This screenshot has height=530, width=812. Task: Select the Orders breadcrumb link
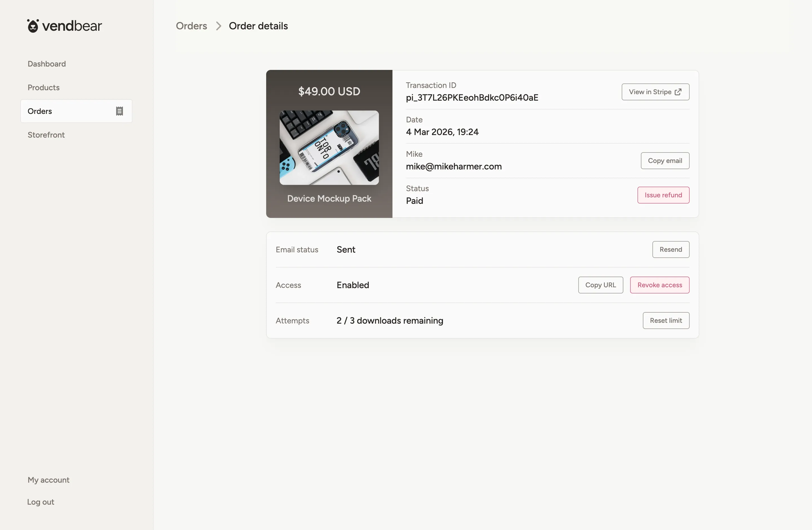pyautogui.click(x=191, y=26)
